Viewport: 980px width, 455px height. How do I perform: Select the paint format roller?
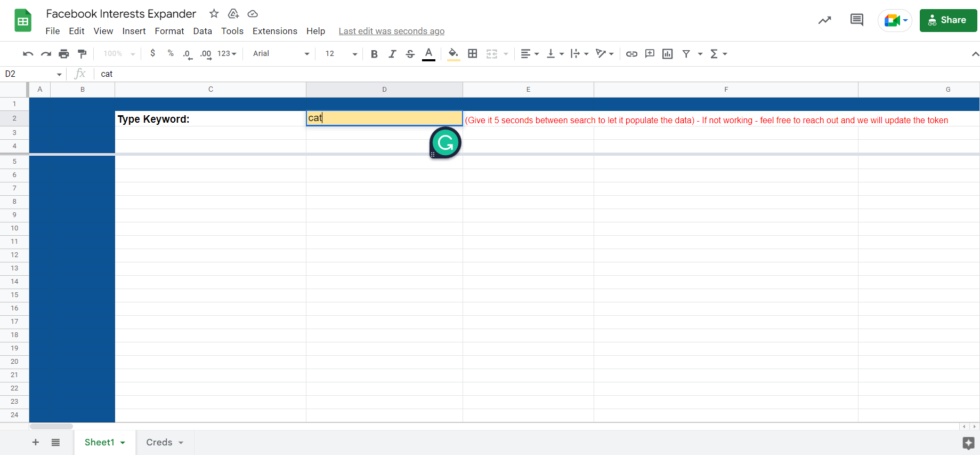[x=82, y=54]
